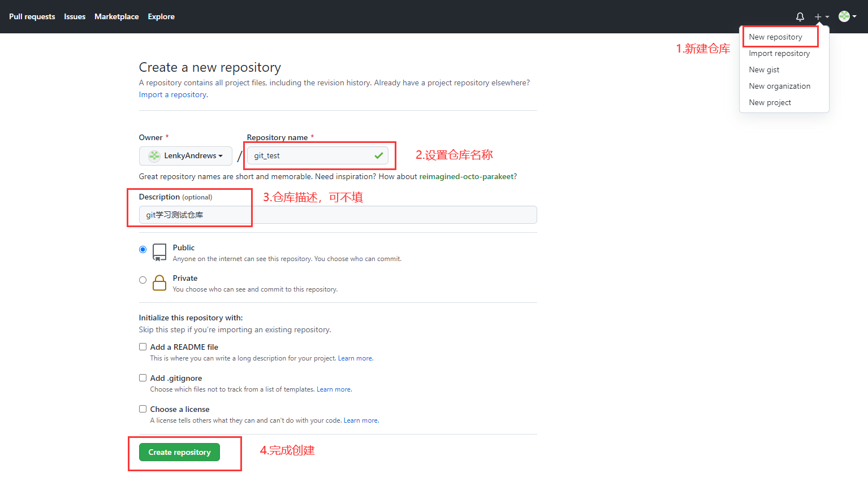868x482 pixels.
Task: Open the plus create-new dropdown
Action: (822, 17)
